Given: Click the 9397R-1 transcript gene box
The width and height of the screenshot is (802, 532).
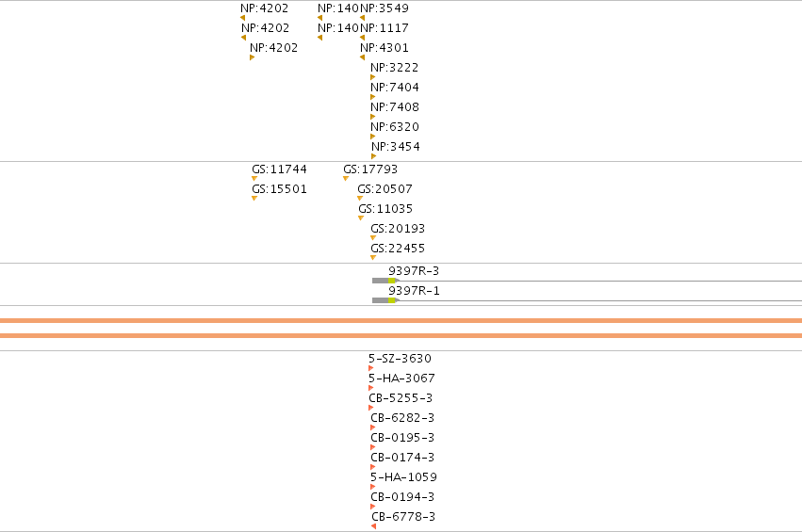Looking at the screenshot, I should point(385,300).
